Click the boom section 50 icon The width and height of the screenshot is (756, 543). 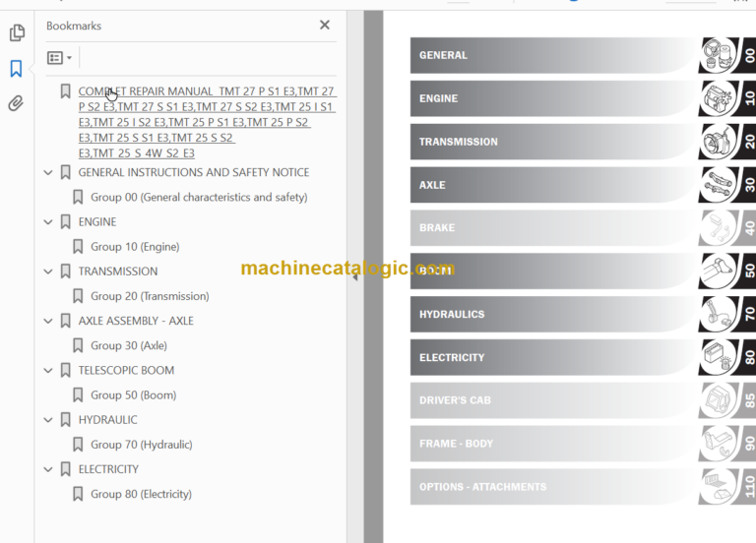(719, 271)
